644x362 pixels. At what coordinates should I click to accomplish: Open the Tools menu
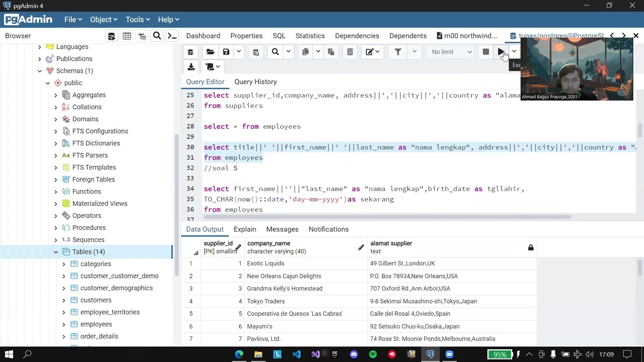(x=138, y=20)
